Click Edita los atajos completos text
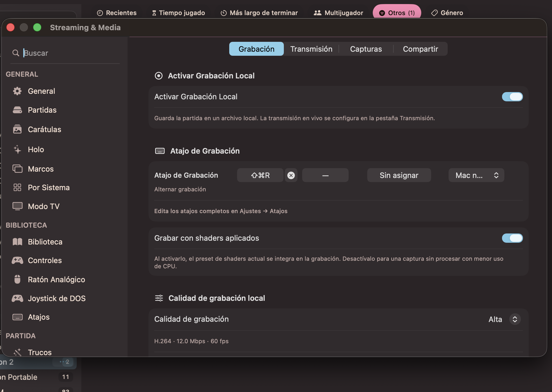Viewport: 552px width, 392px height. click(221, 211)
